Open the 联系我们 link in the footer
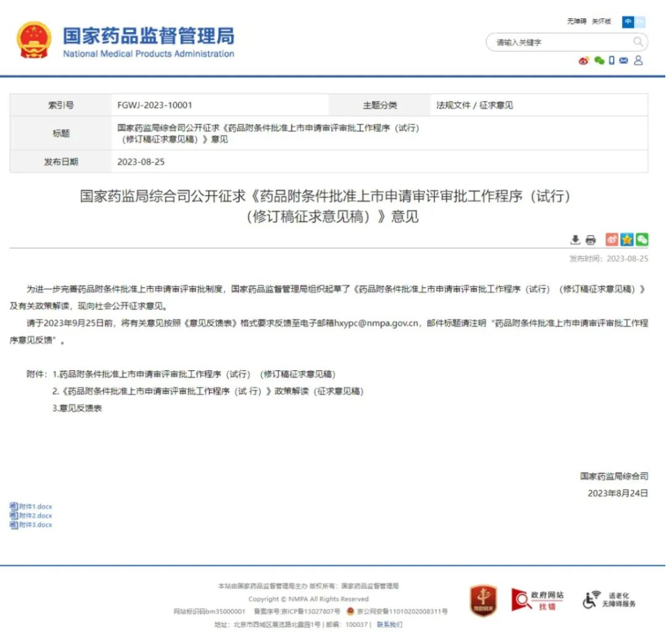 coord(390,624)
